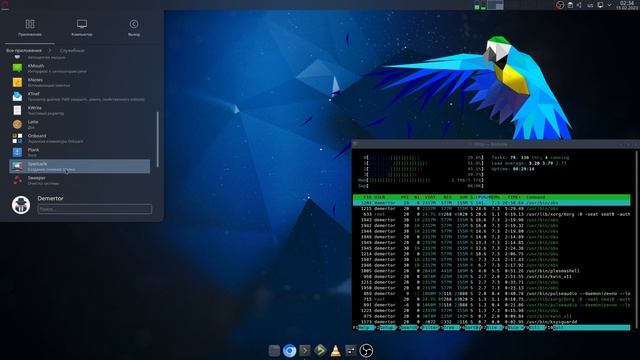Click the htop Tasks summary line

coord(530,158)
